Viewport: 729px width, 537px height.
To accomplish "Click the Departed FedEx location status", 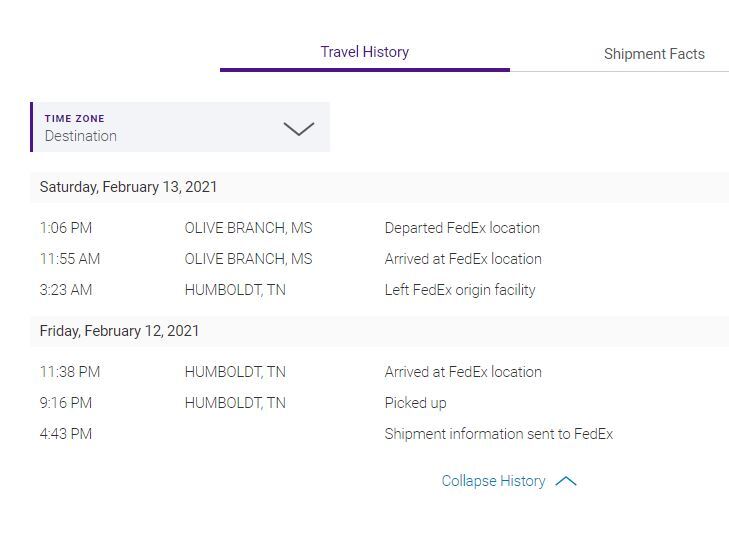I will [462, 228].
